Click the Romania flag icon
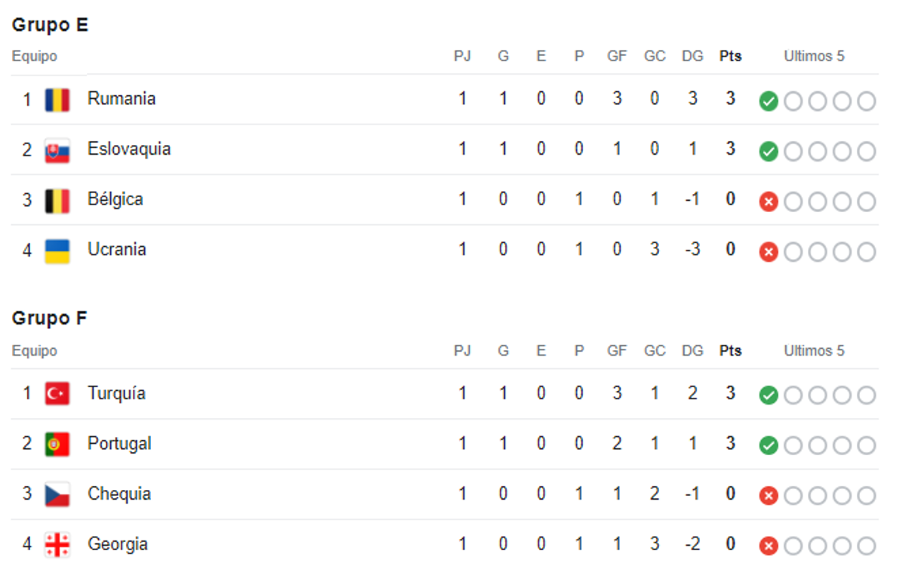The height and width of the screenshot is (588, 906). click(57, 100)
